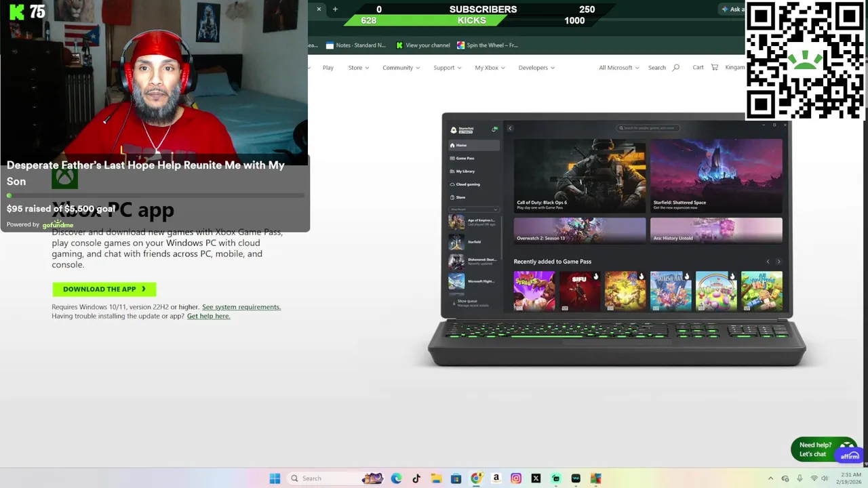
Task: Open the Notes - Standard N... bookmark
Action: click(356, 45)
